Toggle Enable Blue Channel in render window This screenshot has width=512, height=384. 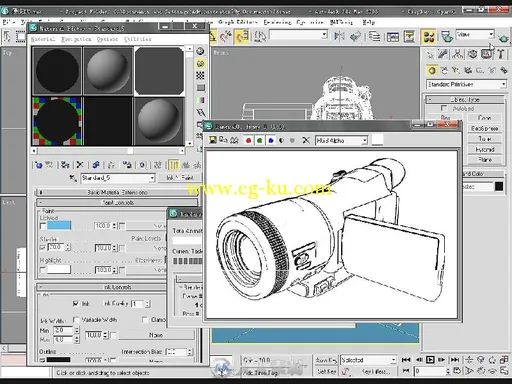(271, 140)
